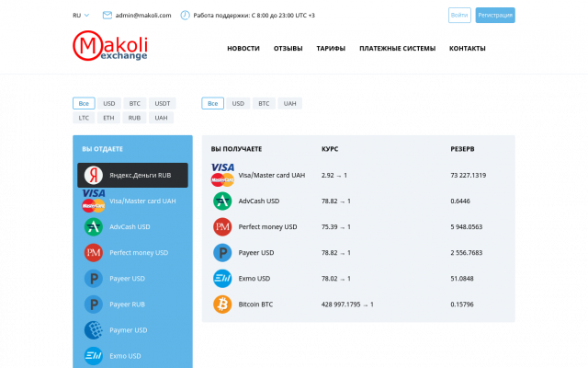This screenshot has width=588, height=368.
Task: Click the Bitcoin icon in receive table
Action: tap(222, 305)
